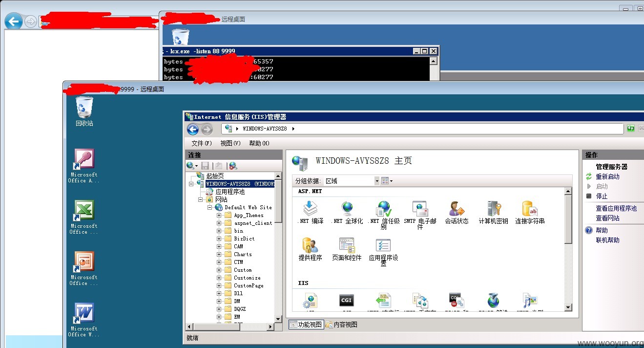Expand the Customize folder node

(x=219, y=278)
